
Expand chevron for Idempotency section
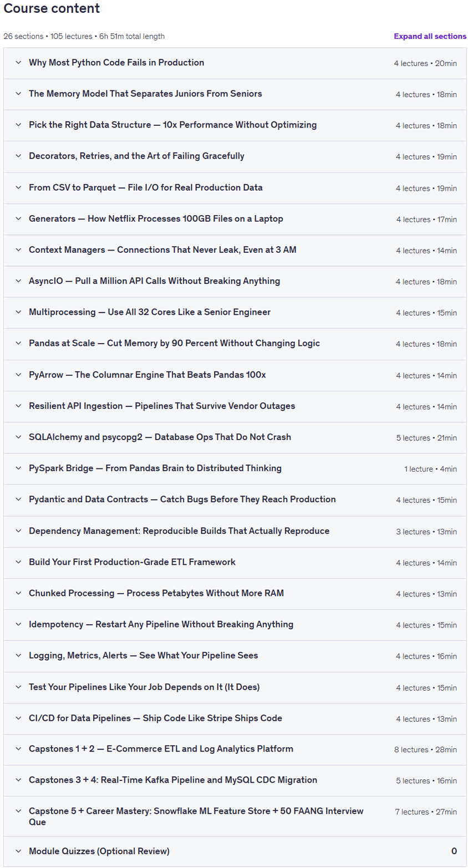pyautogui.click(x=18, y=625)
